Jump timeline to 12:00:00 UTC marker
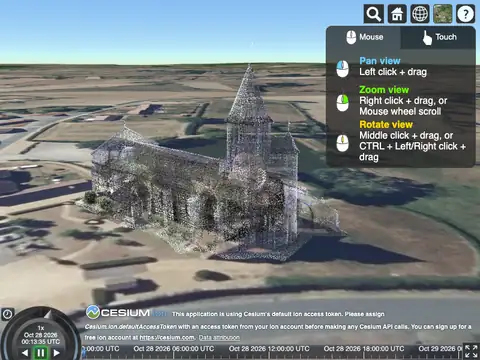The image size is (480, 360). (269, 349)
